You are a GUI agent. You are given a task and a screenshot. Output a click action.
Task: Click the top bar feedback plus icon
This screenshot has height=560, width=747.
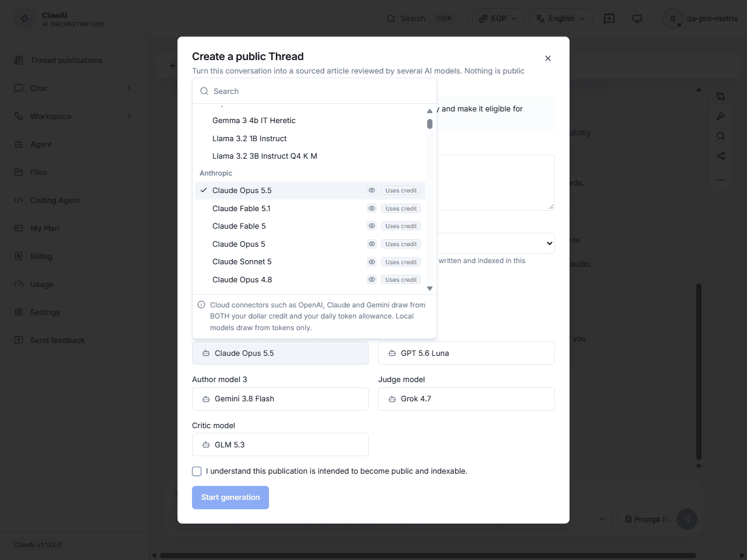point(609,19)
